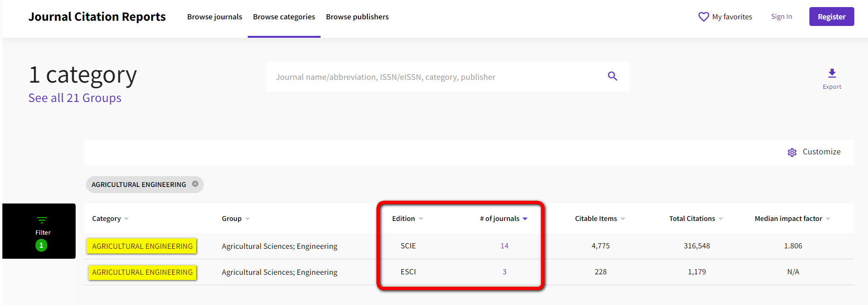Open Browse journals tab

pos(215,17)
